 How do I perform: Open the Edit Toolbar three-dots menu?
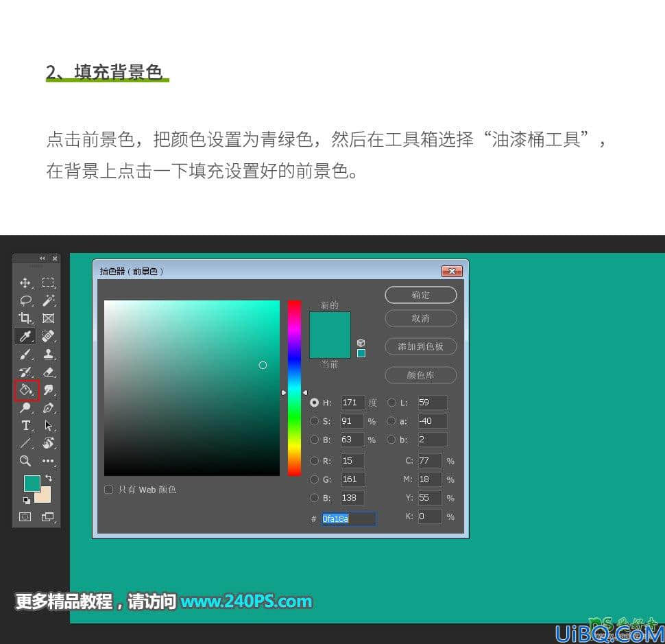48,461
